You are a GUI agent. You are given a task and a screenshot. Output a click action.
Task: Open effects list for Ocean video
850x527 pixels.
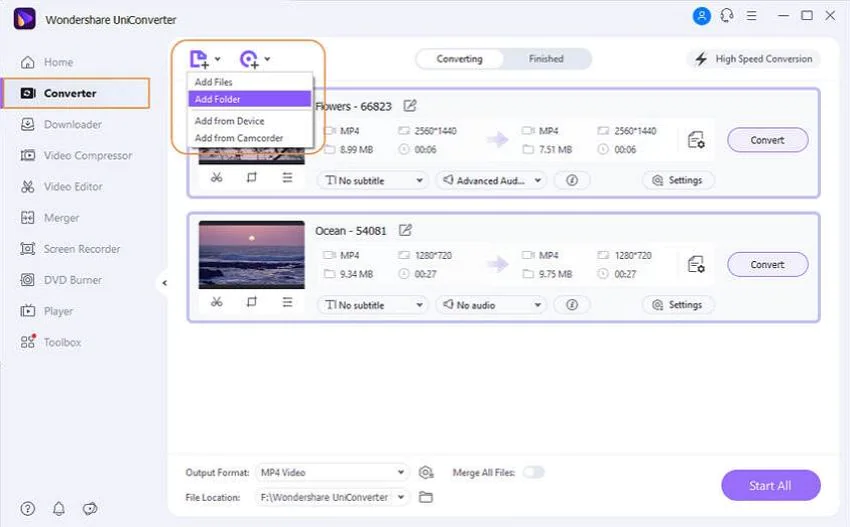pos(287,302)
